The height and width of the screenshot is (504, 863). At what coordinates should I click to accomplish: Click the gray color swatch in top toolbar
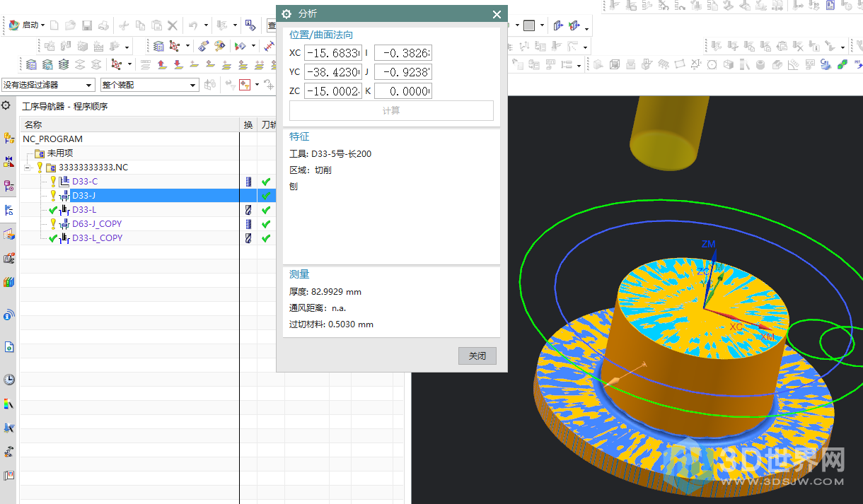point(528,25)
